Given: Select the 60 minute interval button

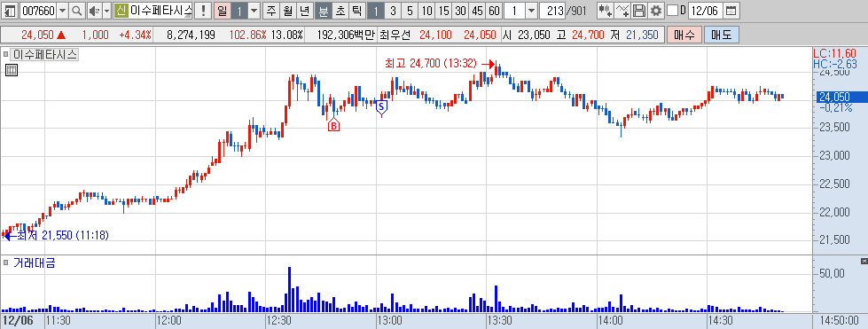Looking at the screenshot, I should tap(495, 11).
